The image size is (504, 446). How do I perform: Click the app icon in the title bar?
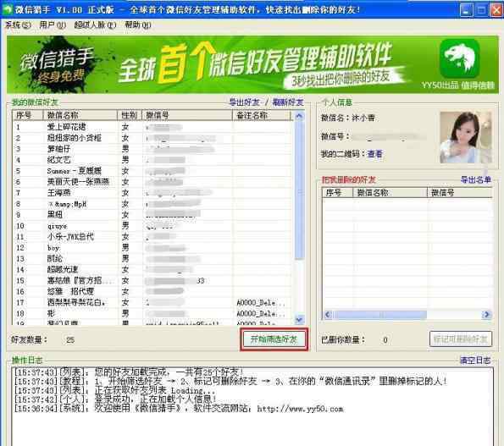pos(7,9)
